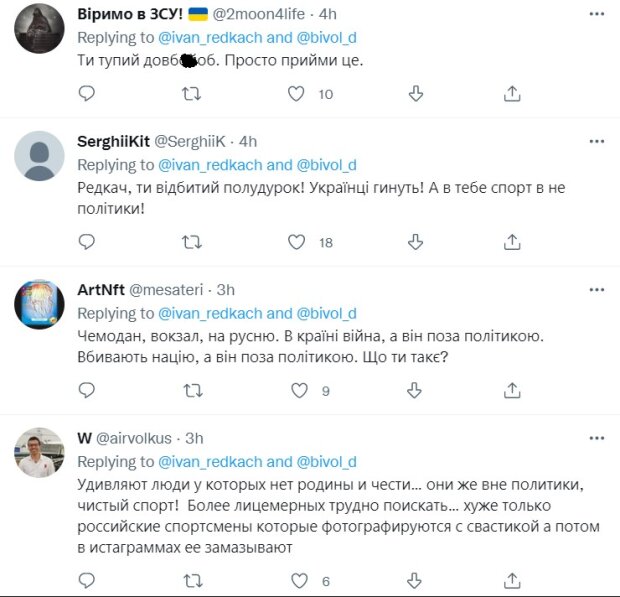Open more options for the ArtNft tweet
This screenshot has height=597, width=620.
[596, 289]
